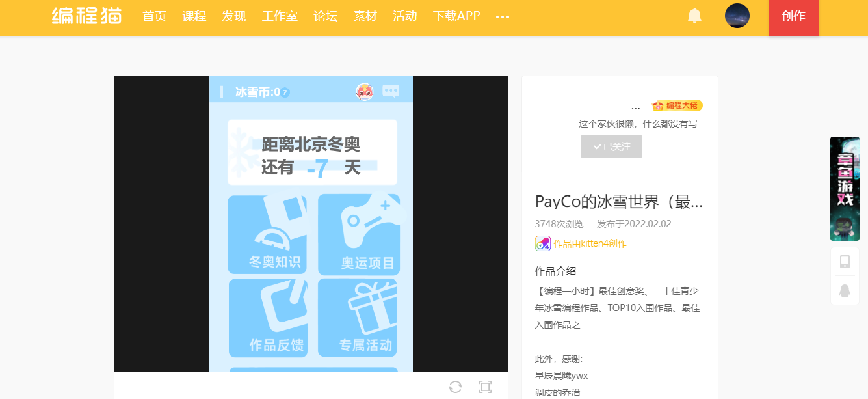Open the 素材 page
Viewport: 868px width, 399px height.
click(x=365, y=16)
